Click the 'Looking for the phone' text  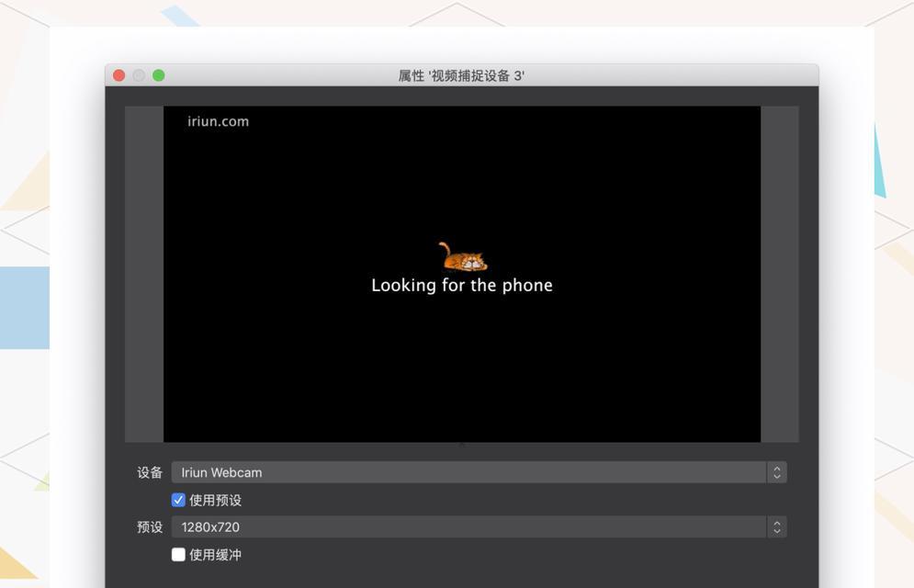click(x=462, y=285)
